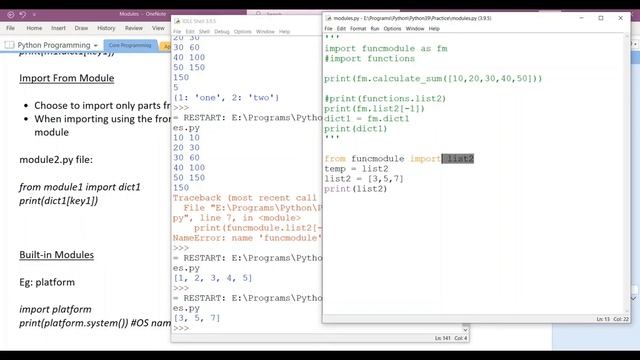Click "{1: 'one', 2: 'two'}" output in Shell
Image resolution: width=640 pixels, height=360 pixels.
pyautogui.click(x=226, y=98)
